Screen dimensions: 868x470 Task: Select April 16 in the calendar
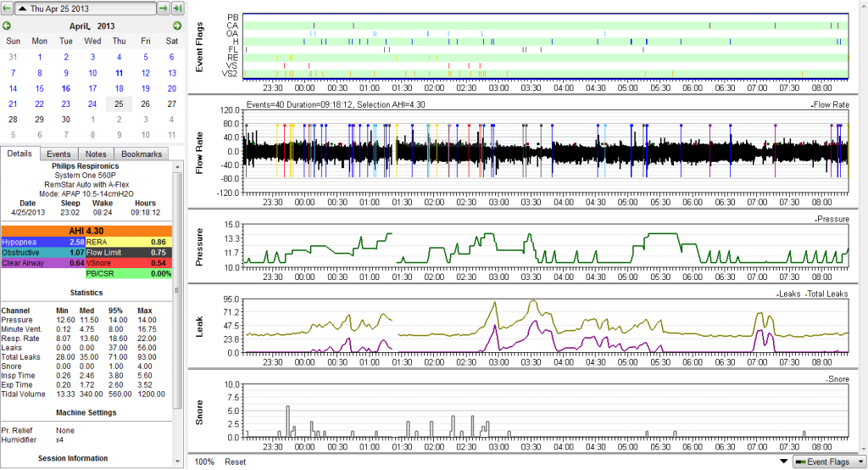66,88
